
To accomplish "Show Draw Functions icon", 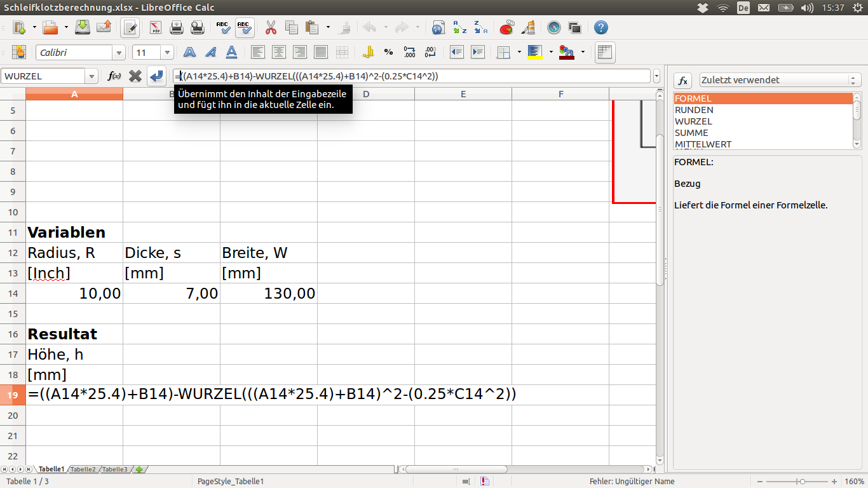I will pyautogui.click(x=527, y=28).
